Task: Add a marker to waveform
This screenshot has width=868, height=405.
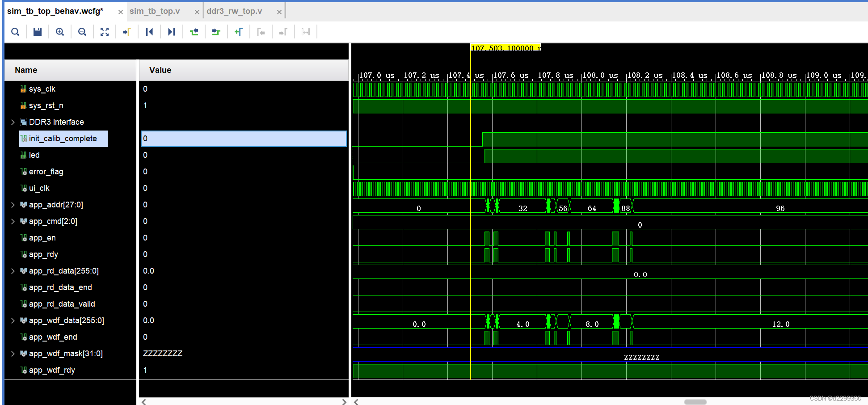Action: click(239, 32)
